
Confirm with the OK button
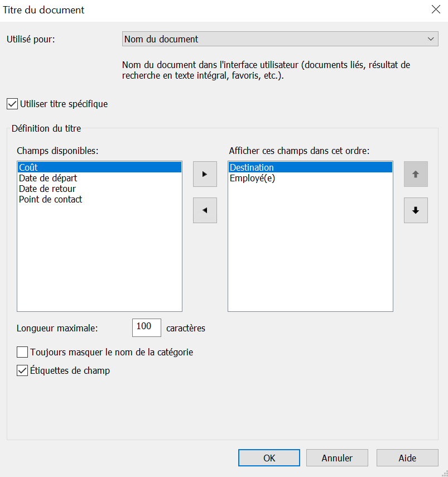pyautogui.click(x=269, y=458)
